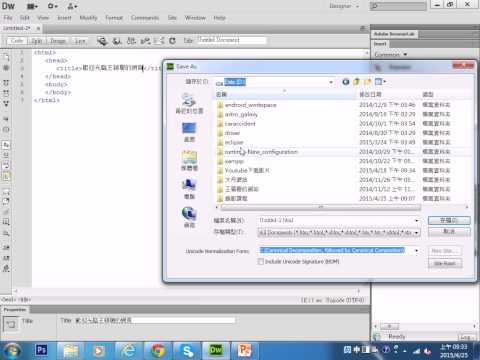Open the Window menu

195,18
